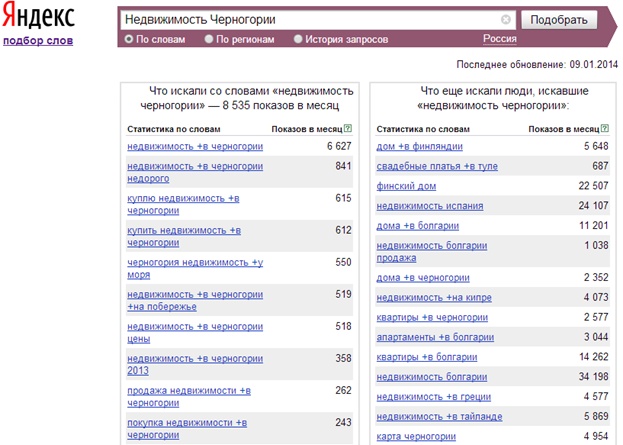Open апартаменты +в болгарии link
This screenshot has height=445, width=623.
coord(435,337)
